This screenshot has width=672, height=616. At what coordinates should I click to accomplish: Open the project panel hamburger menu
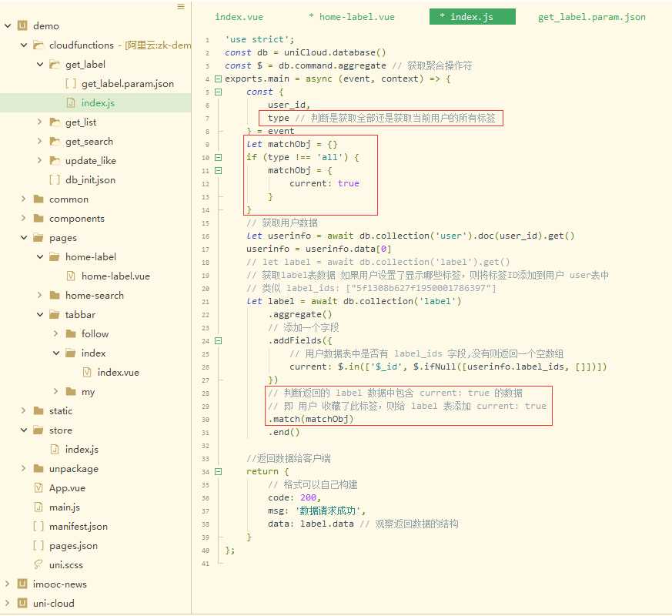[181, 7]
